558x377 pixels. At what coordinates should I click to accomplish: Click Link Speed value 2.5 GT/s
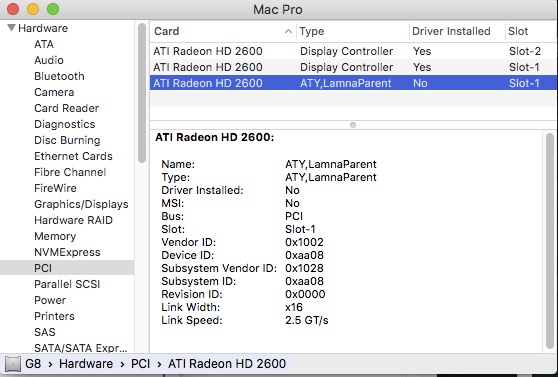(x=306, y=320)
